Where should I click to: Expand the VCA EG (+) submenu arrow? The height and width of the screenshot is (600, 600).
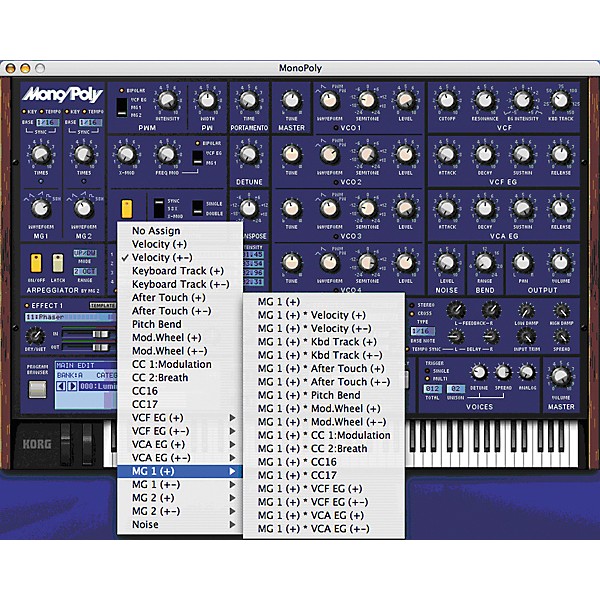pyautogui.click(x=232, y=445)
